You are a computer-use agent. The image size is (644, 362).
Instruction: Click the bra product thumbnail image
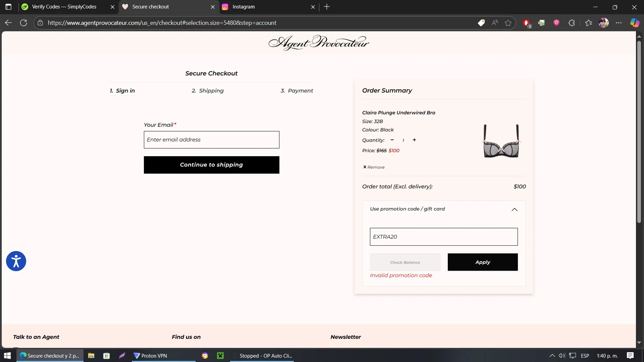tap(501, 141)
